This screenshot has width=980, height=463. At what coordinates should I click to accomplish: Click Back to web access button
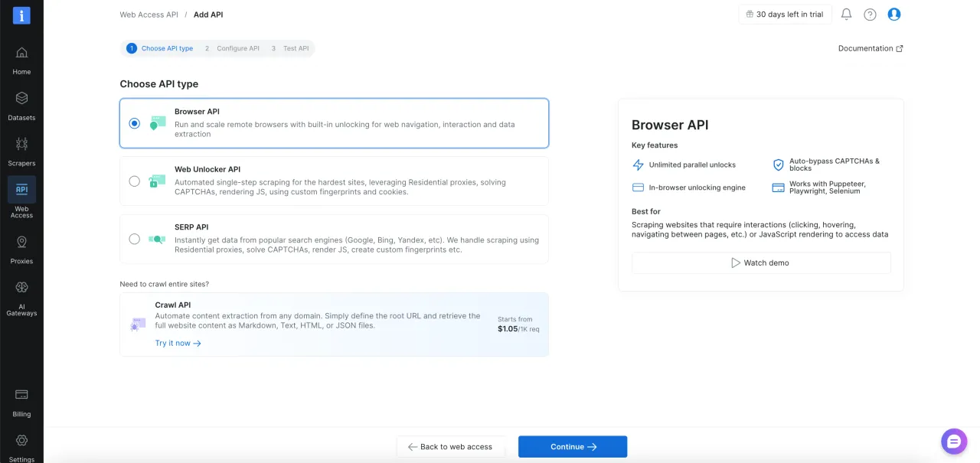click(450, 447)
